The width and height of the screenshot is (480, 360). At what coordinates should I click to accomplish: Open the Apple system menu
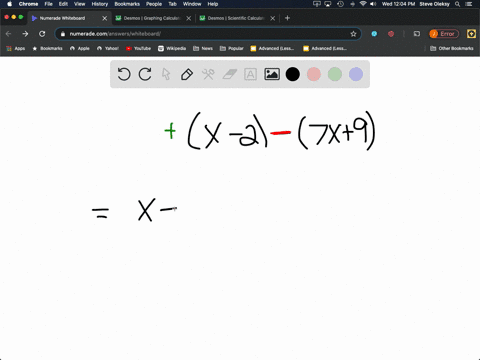click(x=9, y=4)
